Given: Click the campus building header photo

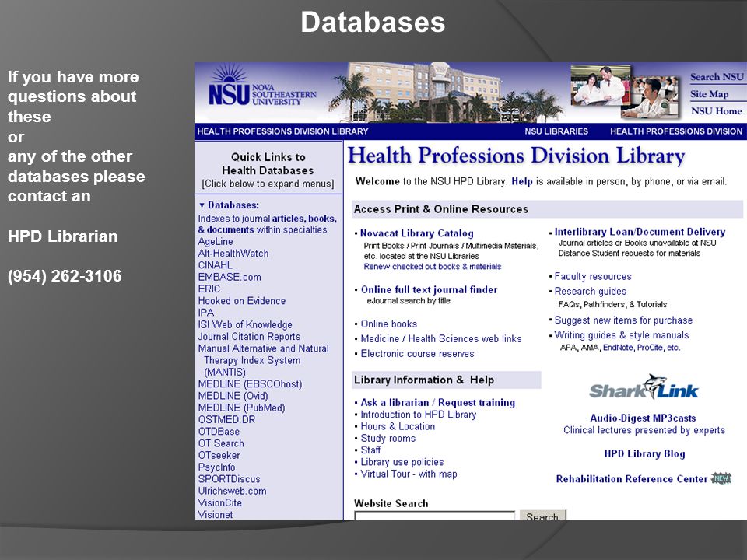Looking at the screenshot, I should tap(445, 92).
